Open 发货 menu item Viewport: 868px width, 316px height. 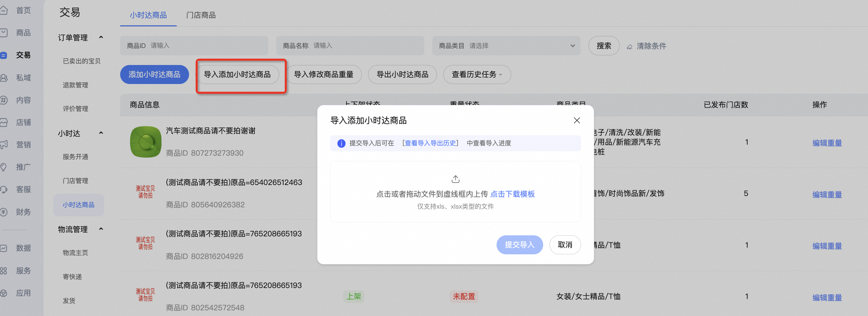pos(69,300)
